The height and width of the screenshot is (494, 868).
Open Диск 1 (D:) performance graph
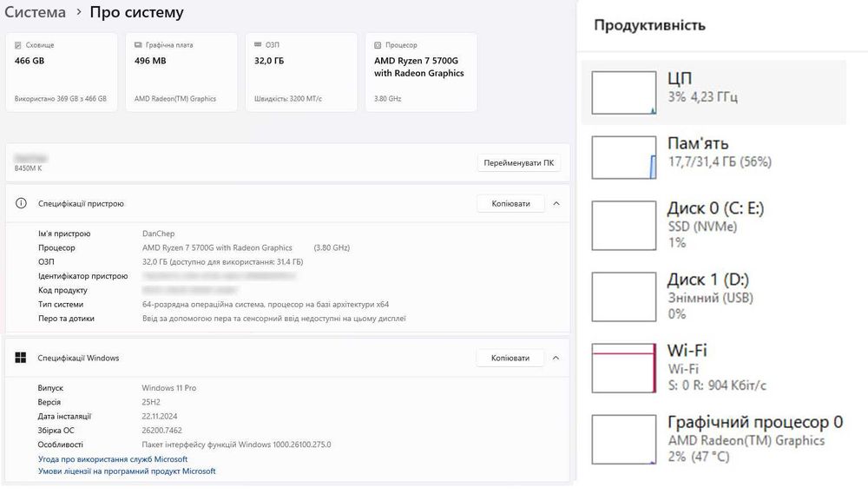(x=624, y=296)
